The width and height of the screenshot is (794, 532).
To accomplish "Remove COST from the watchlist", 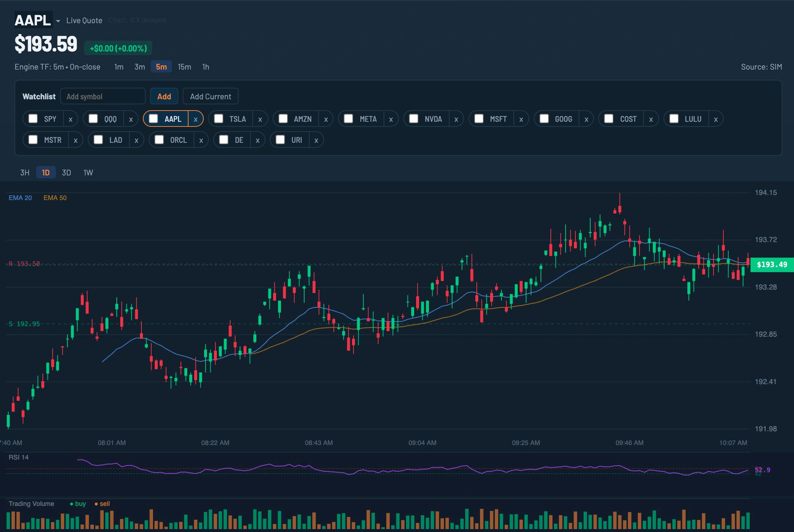I will 651,119.
